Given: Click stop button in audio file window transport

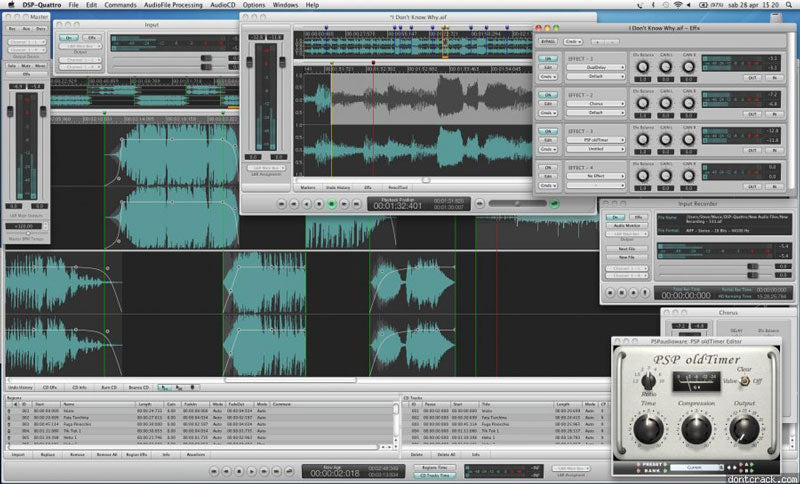Looking at the screenshot, I should pos(319,204).
